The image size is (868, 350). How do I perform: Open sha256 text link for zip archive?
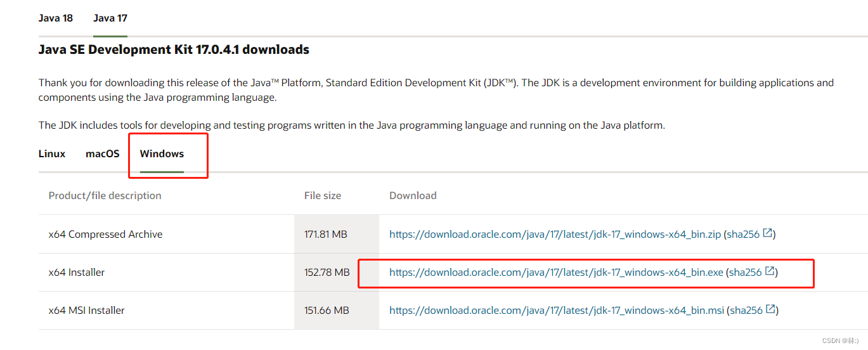[x=743, y=234]
